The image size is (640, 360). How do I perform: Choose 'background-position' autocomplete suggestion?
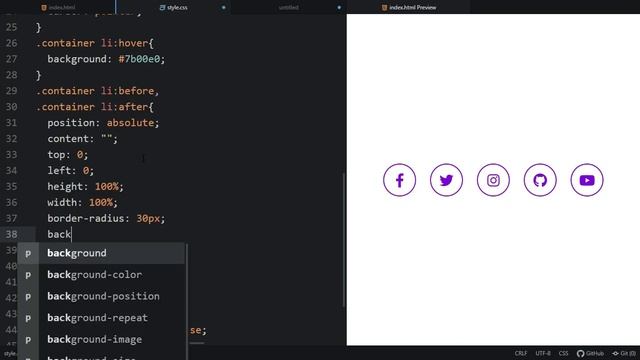[101, 296]
